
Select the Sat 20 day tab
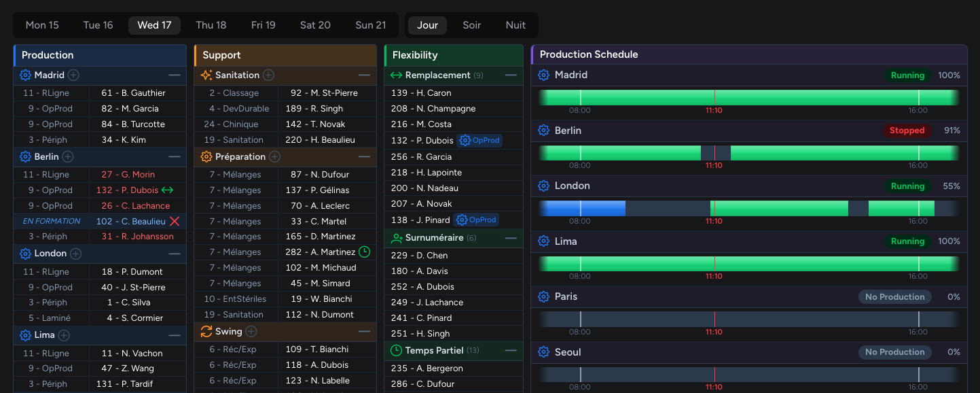pyautogui.click(x=315, y=24)
